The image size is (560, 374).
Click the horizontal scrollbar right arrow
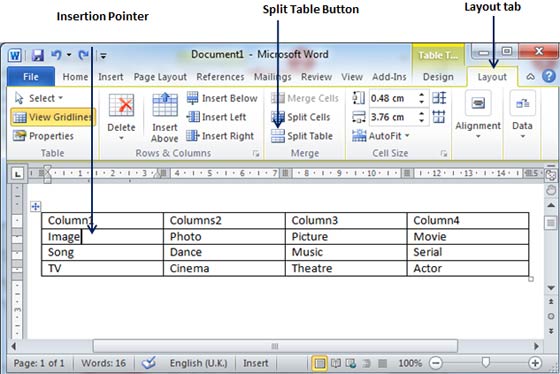pos(536,346)
